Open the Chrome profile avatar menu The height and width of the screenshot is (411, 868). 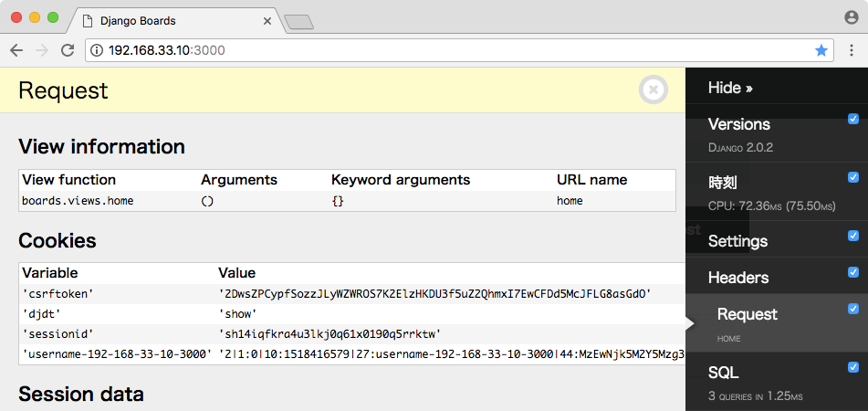(x=851, y=17)
